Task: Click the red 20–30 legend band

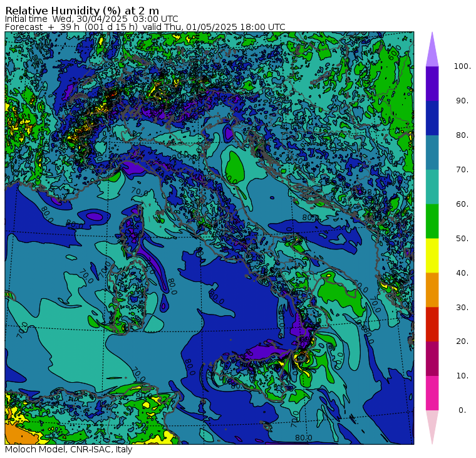Action: [x=432, y=324]
